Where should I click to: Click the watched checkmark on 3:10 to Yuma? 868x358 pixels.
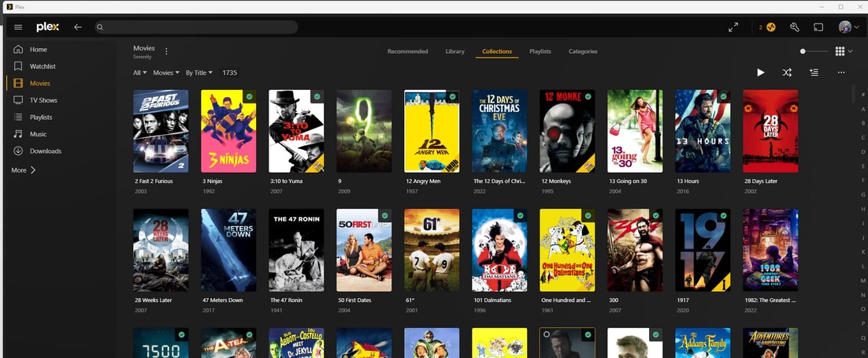(317, 96)
